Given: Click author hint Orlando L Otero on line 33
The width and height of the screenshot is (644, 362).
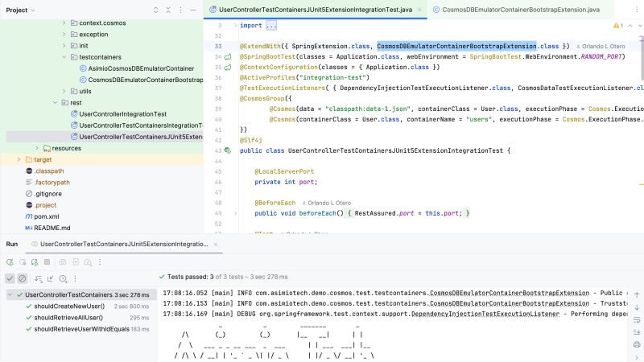Looking at the screenshot, I should pos(600,47).
